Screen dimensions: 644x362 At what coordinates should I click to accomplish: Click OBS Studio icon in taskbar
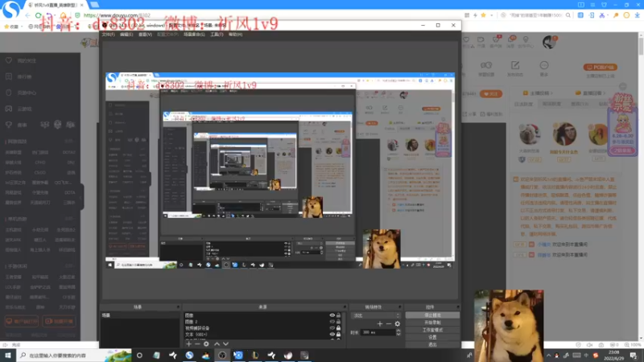coord(222,355)
